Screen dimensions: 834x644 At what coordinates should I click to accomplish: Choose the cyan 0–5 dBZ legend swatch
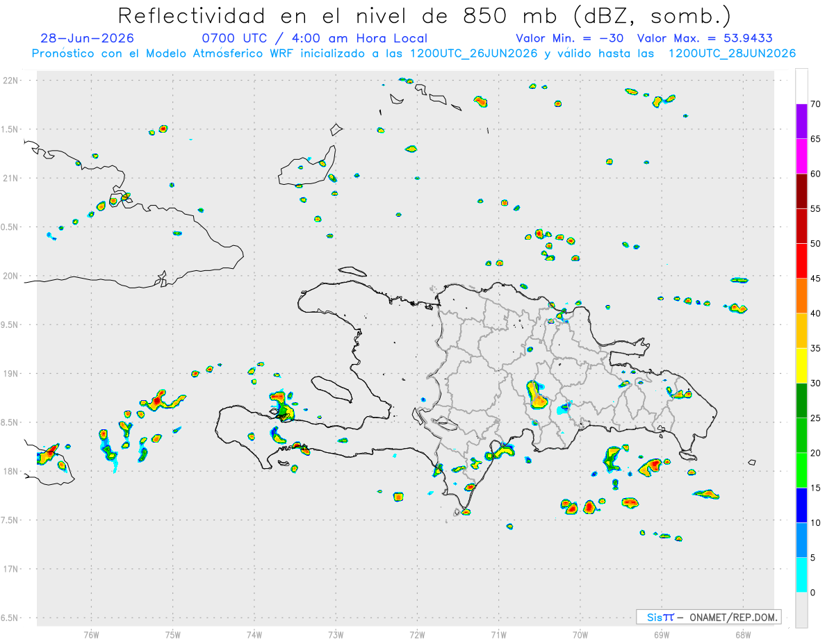(x=801, y=575)
